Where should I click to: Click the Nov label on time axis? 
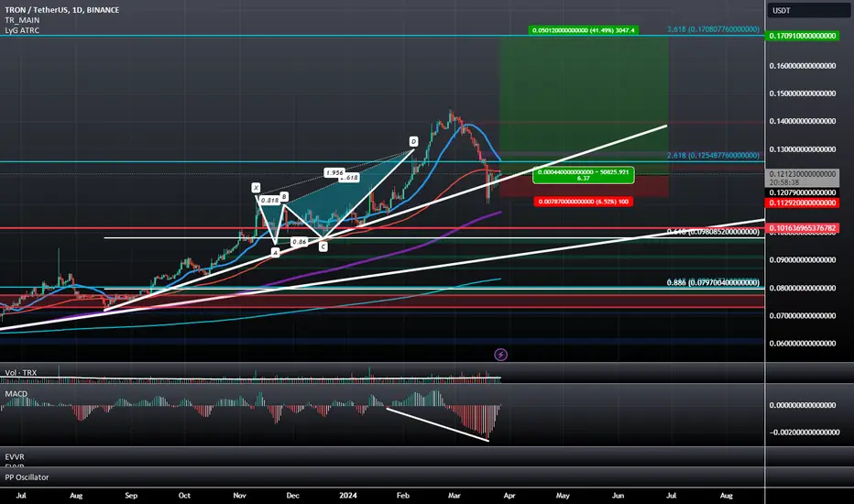tap(240, 495)
